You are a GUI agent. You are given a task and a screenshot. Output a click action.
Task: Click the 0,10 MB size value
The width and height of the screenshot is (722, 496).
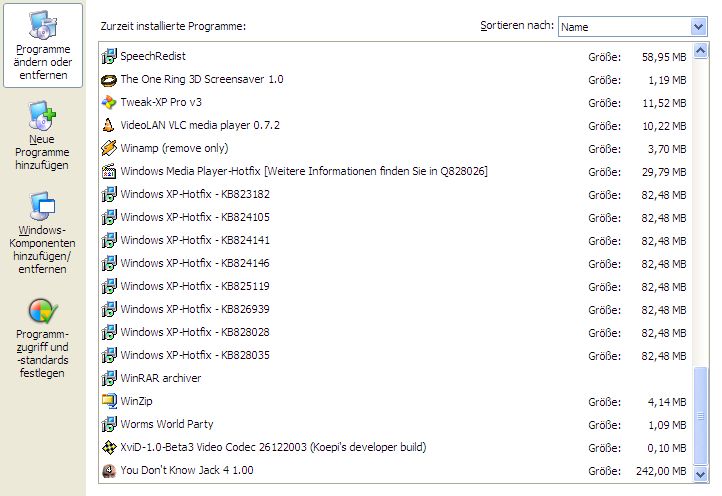click(x=667, y=449)
